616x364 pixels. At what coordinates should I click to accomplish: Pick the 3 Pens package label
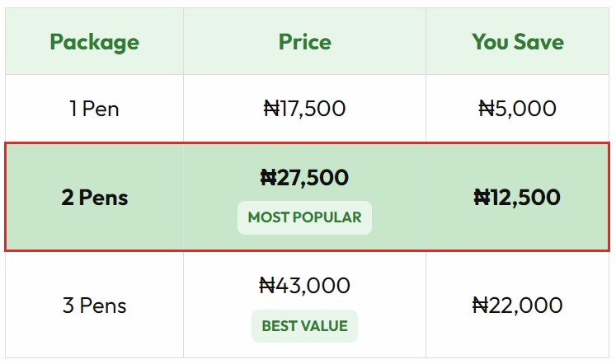click(x=94, y=306)
